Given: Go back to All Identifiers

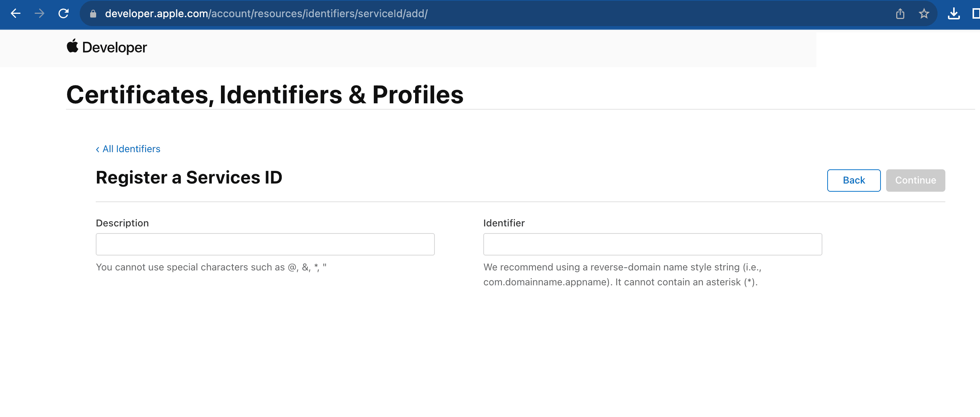Looking at the screenshot, I should [x=131, y=149].
